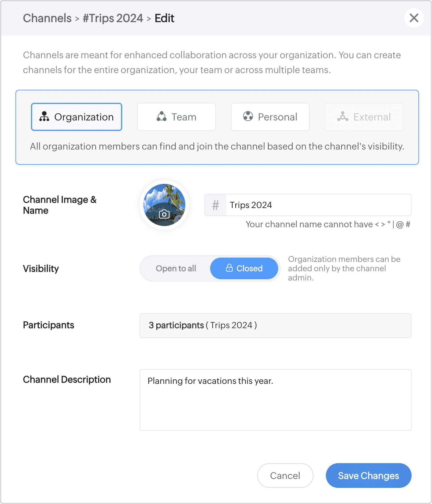Click the Organization hierarchy icon
432x504 pixels.
coord(44,117)
